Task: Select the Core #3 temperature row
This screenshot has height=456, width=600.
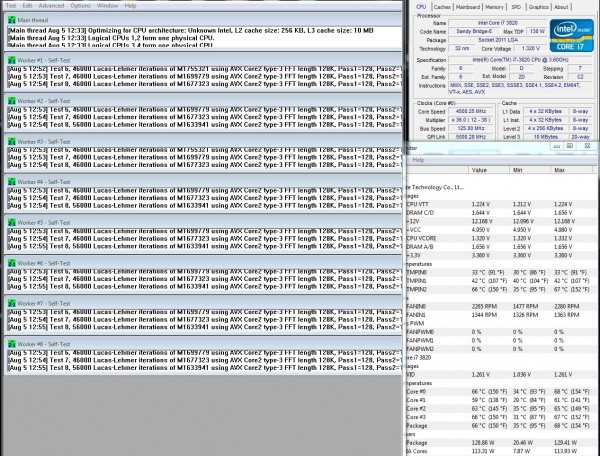Action: [501, 417]
